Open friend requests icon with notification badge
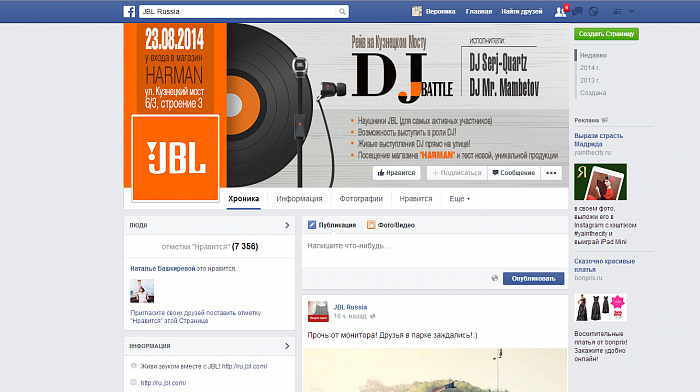Viewport: 700px width, 392px height. click(560, 12)
